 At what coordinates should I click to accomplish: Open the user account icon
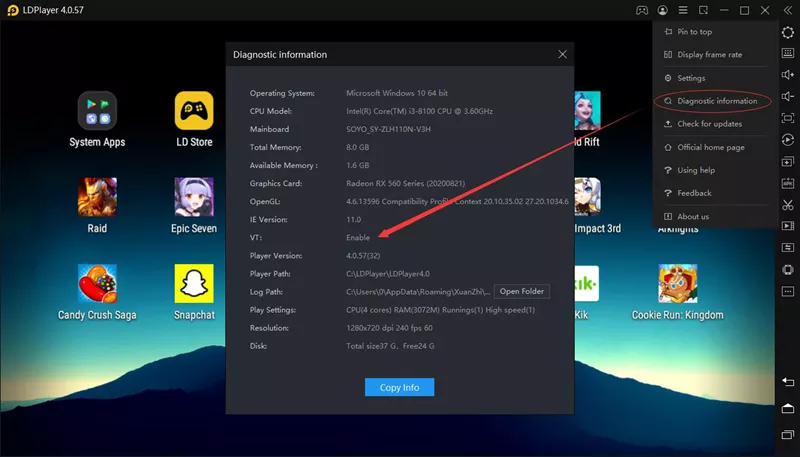(662, 10)
